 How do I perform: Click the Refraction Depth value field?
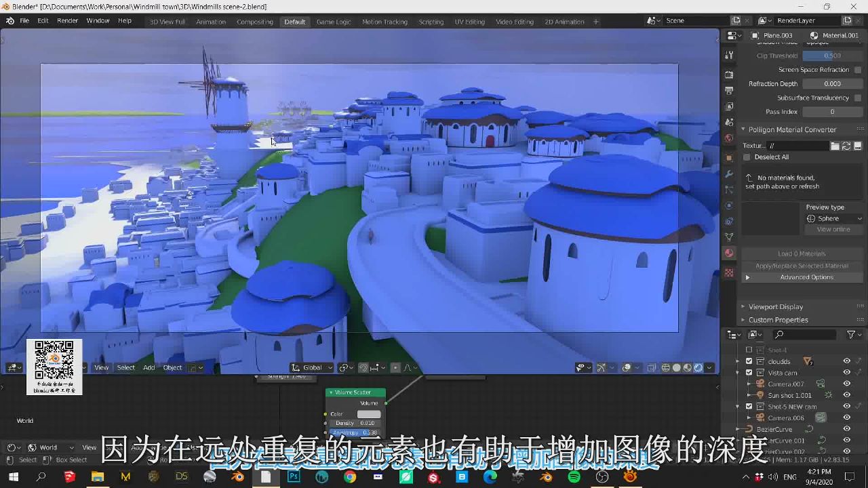[832, 83]
